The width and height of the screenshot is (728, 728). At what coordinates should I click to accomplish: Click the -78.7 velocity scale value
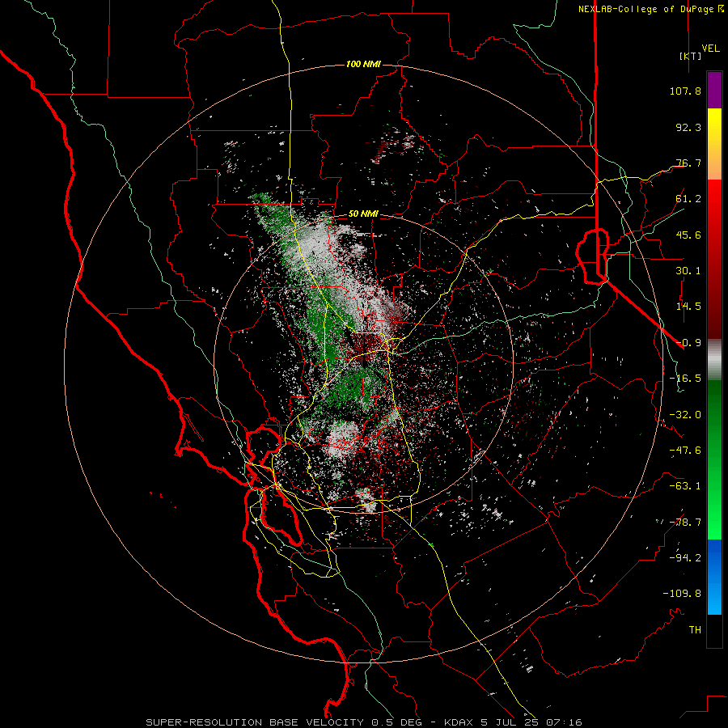[x=685, y=523]
